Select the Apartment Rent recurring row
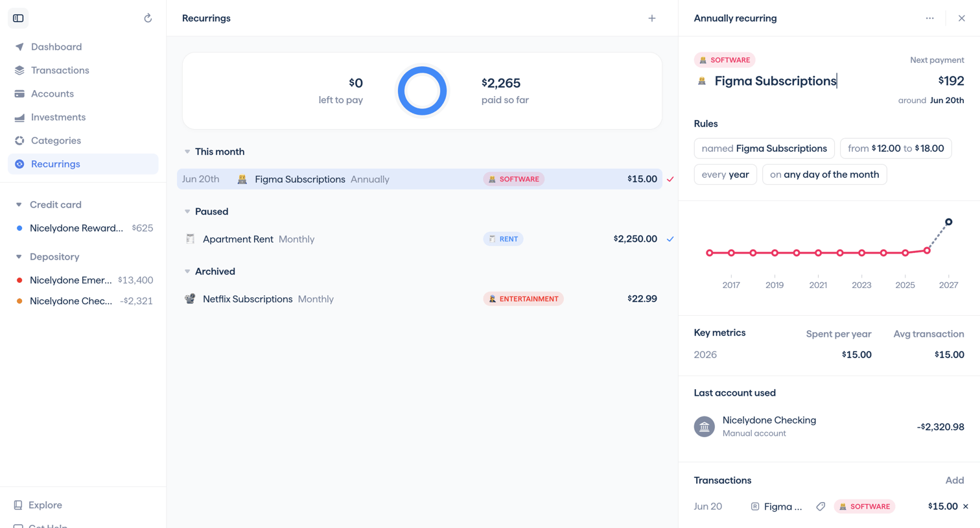The image size is (980, 528). pos(419,239)
